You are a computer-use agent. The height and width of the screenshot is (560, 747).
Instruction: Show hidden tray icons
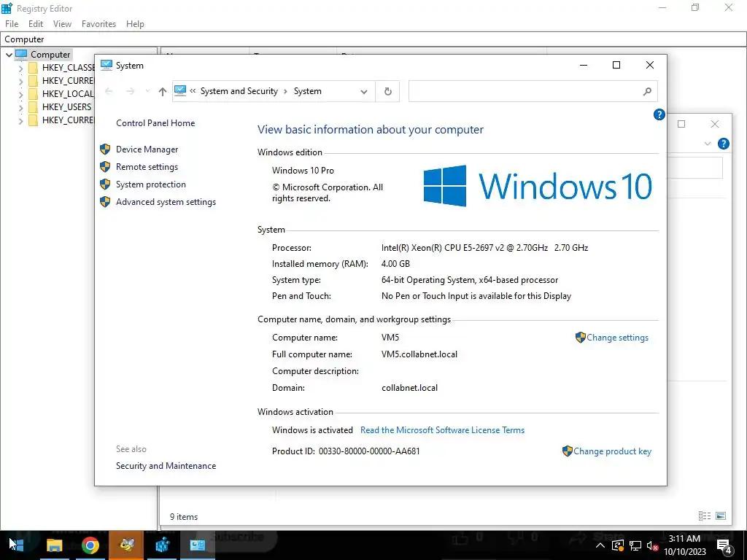tap(600, 545)
